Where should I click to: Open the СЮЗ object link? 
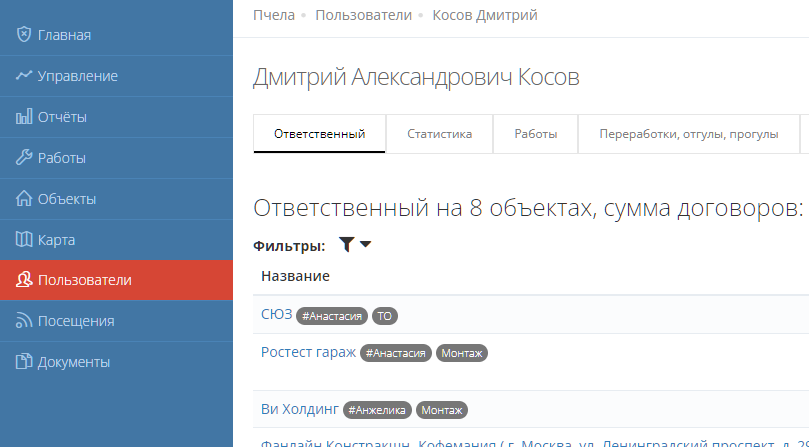tap(276, 315)
